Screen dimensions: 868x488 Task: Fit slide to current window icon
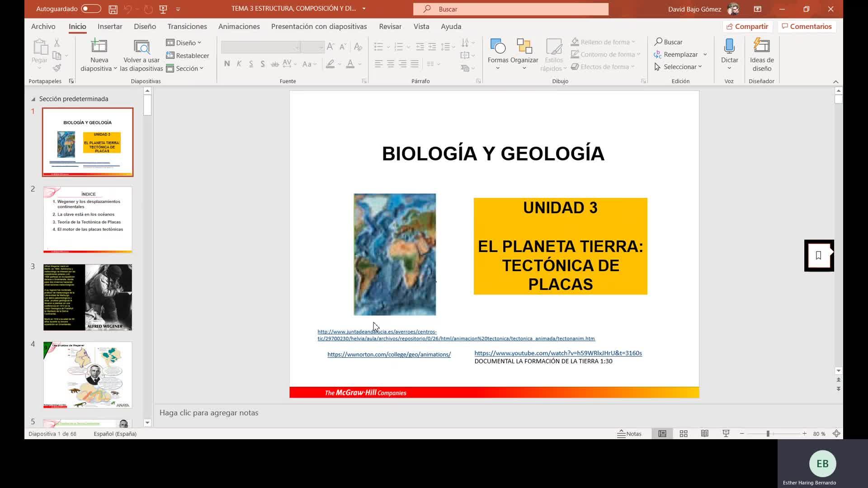point(836,434)
